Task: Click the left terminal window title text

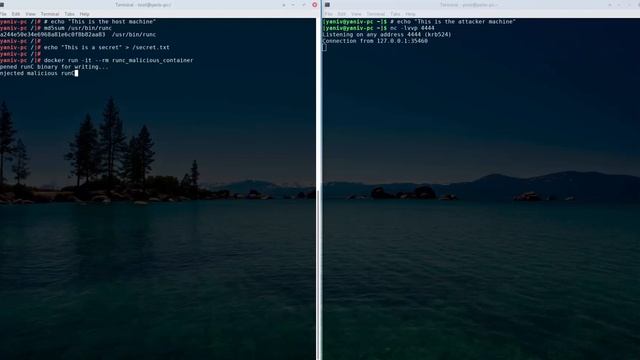Action: (143, 5)
